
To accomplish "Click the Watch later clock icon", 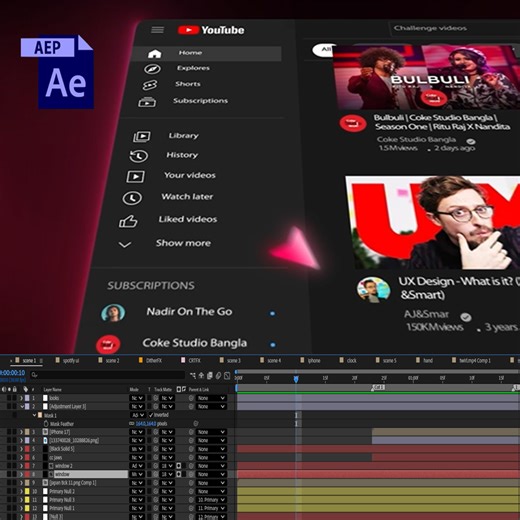I will (132, 198).
